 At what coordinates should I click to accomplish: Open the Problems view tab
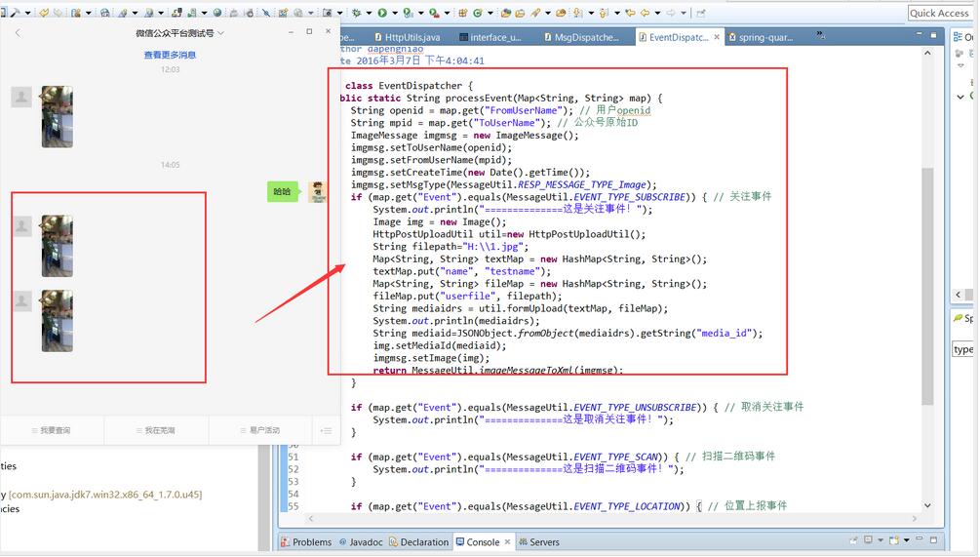(x=311, y=542)
